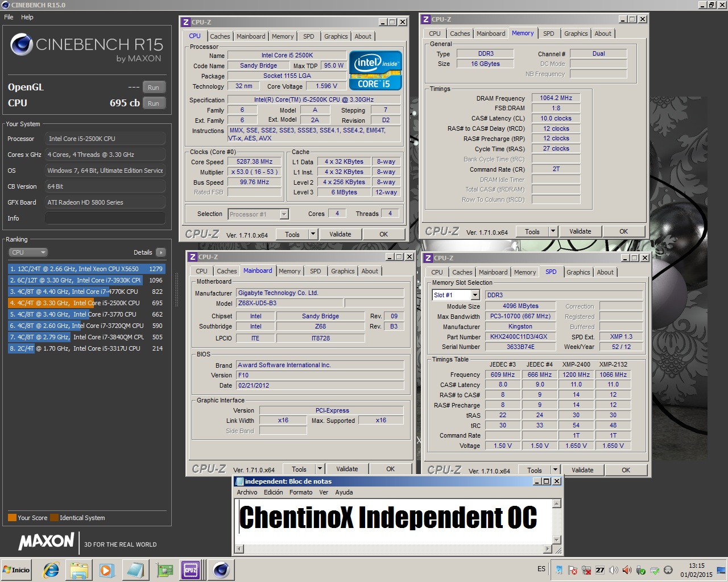The image size is (728, 582).
Task: Open Notepad's Edición menu
Action: pos(273,492)
